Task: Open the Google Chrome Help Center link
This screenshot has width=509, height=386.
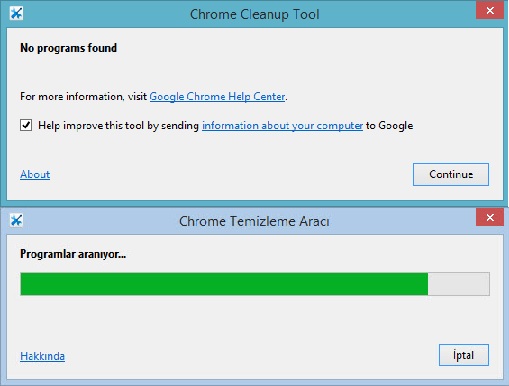Action: coord(217,97)
